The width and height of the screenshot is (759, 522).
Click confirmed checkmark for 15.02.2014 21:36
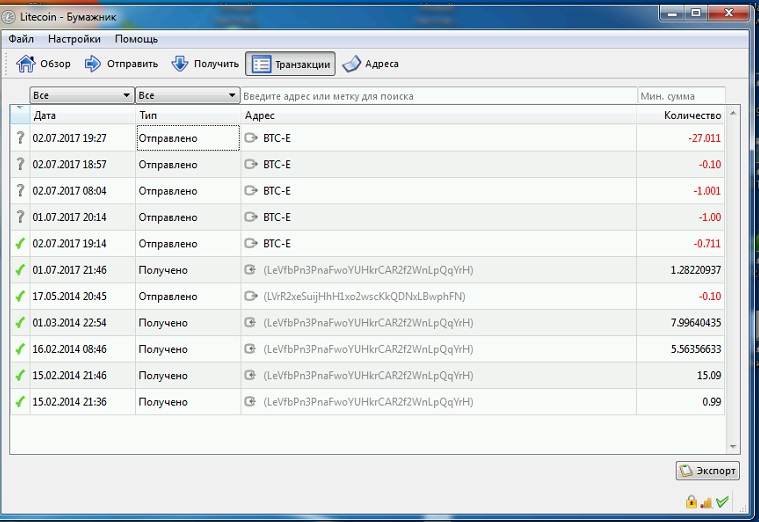click(x=20, y=401)
